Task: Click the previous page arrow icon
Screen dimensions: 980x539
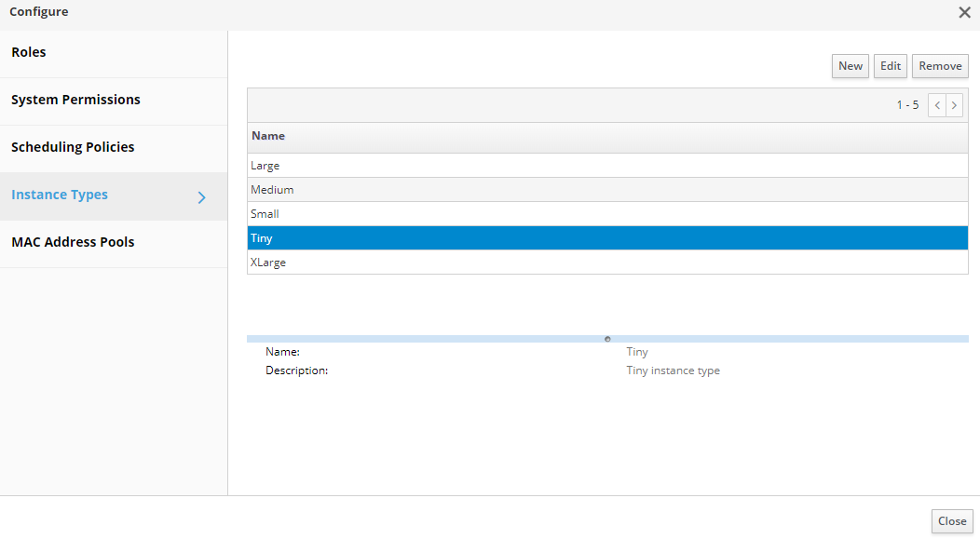Action: [937, 105]
